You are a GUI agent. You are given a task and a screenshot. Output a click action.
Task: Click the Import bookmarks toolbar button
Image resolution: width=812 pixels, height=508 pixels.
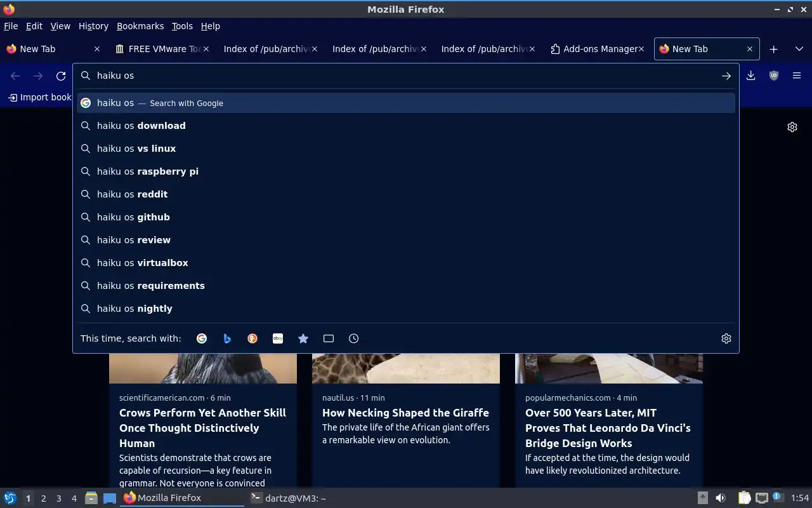pos(39,97)
